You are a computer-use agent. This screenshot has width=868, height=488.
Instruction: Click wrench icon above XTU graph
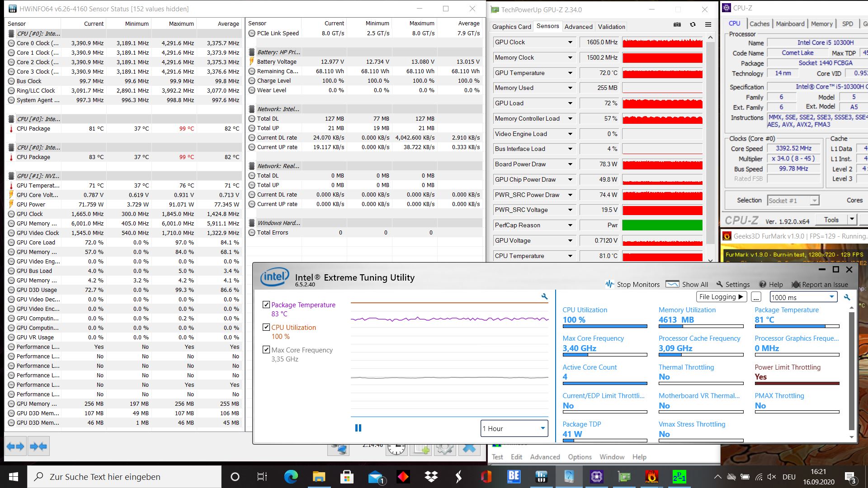pos(544,296)
